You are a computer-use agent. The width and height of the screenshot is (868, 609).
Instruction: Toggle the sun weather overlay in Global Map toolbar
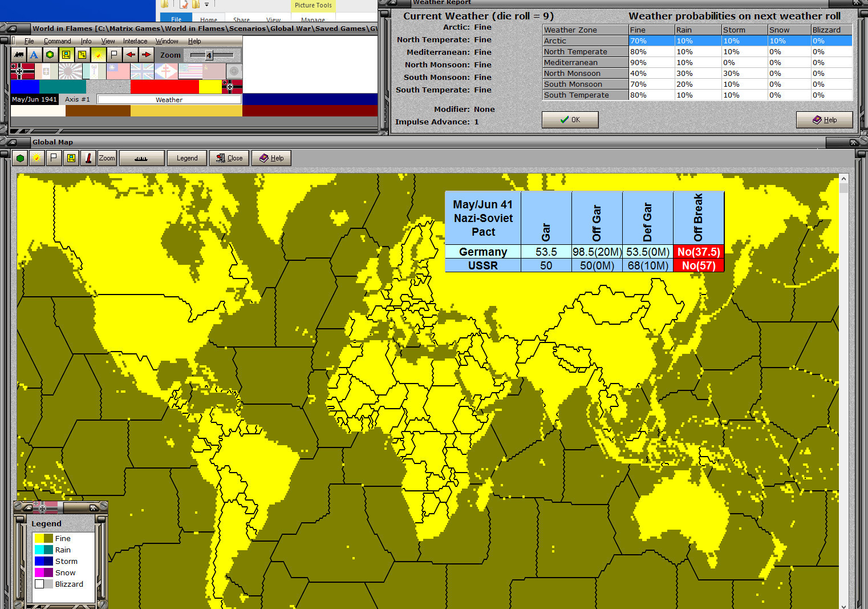click(36, 158)
